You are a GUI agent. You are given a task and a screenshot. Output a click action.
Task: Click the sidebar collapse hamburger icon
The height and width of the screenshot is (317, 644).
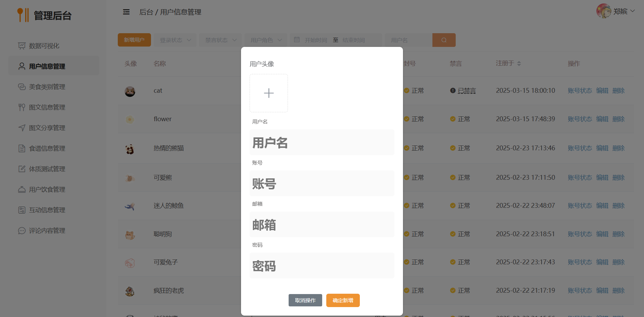tap(126, 12)
